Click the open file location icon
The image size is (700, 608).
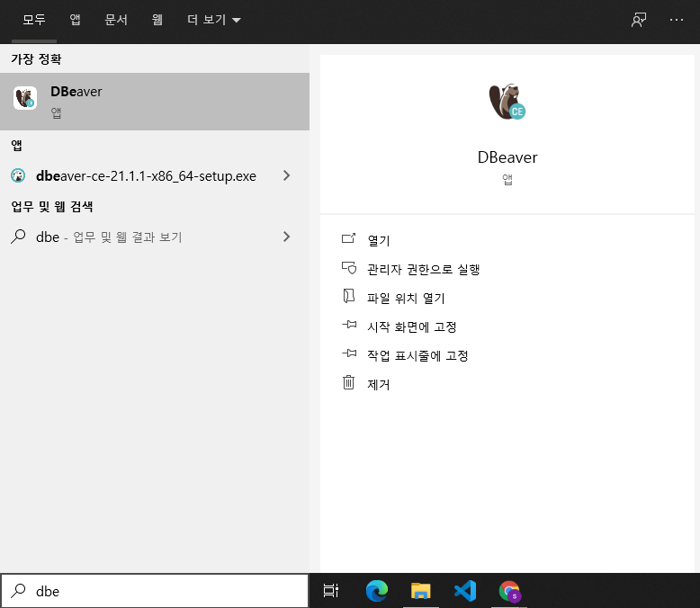(x=349, y=296)
